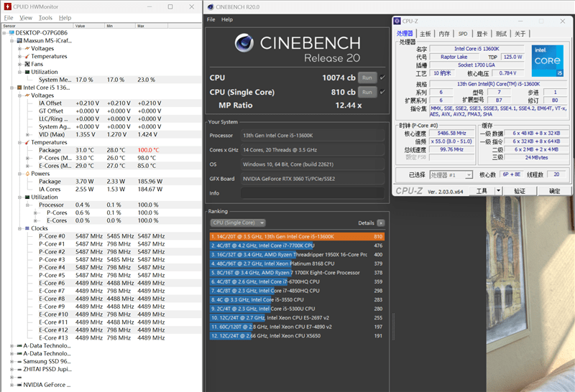Viewport: 575px width, 392px height.
Task: Select the Threadripper 1950X ranking bar
Action: click(x=297, y=255)
